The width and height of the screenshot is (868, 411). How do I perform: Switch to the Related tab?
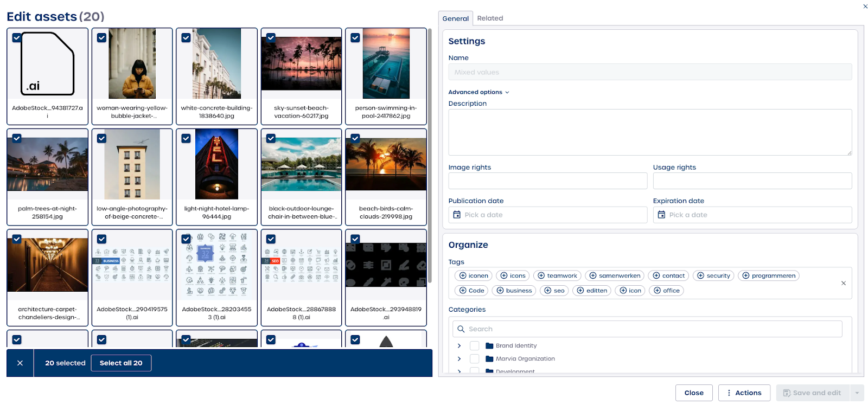point(490,18)
